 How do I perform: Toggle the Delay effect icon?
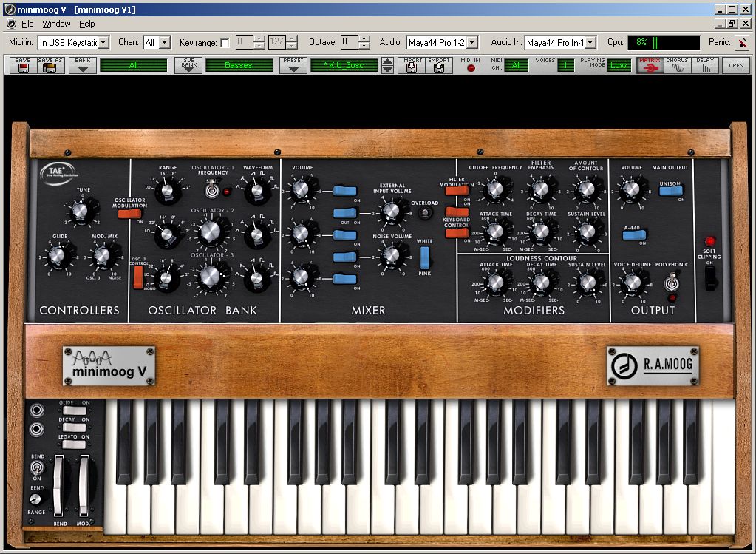coord(704,65)
